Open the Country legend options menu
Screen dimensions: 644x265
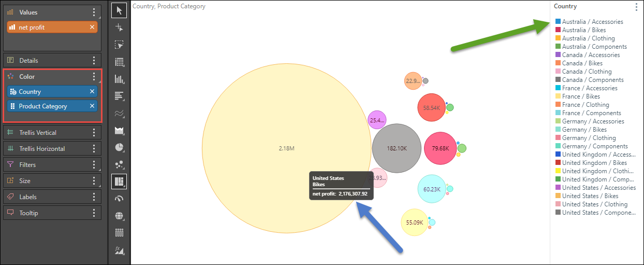(x=636, y=7)
